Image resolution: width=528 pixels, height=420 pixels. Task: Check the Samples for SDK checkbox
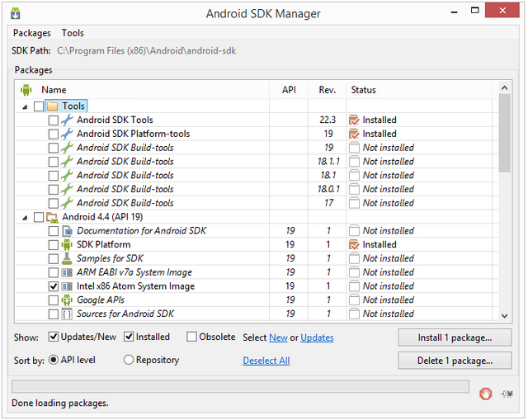point(53,258)
